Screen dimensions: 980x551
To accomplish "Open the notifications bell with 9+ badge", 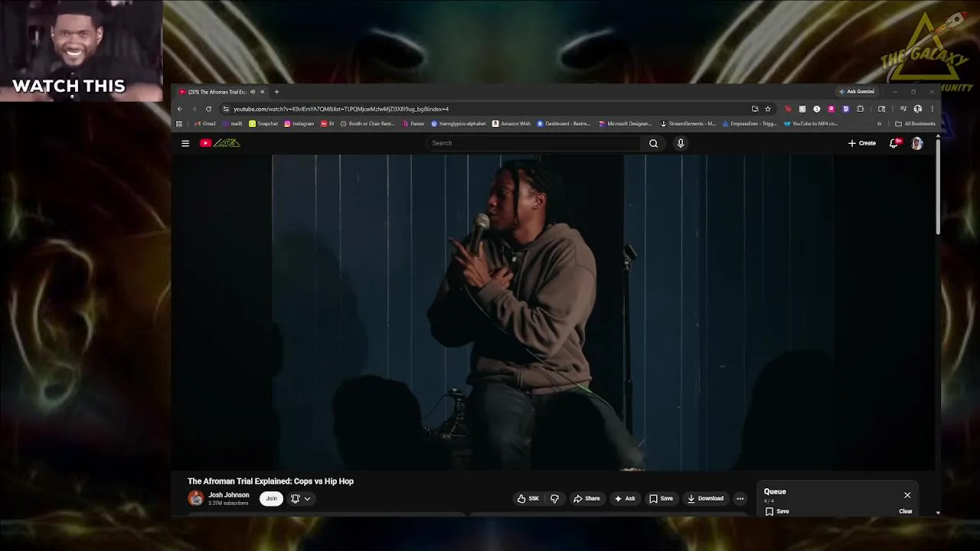I will pyautogui.click(x=894, y=143).
